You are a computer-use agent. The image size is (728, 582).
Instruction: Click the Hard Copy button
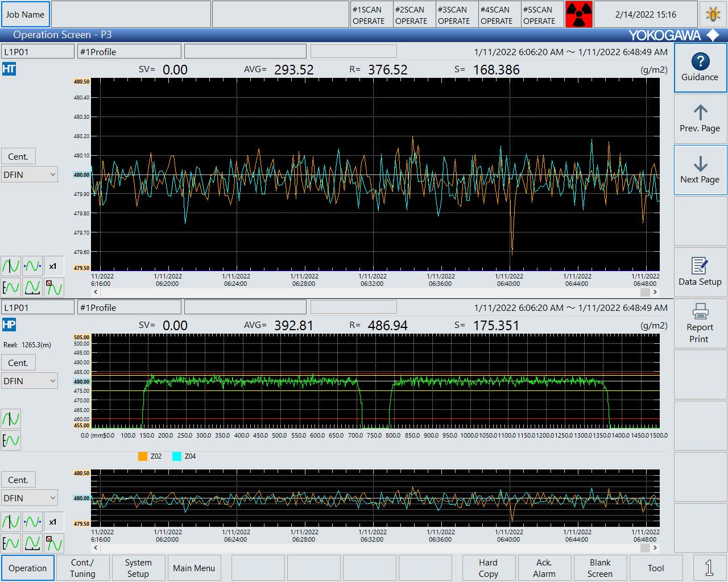click(488, 568)
